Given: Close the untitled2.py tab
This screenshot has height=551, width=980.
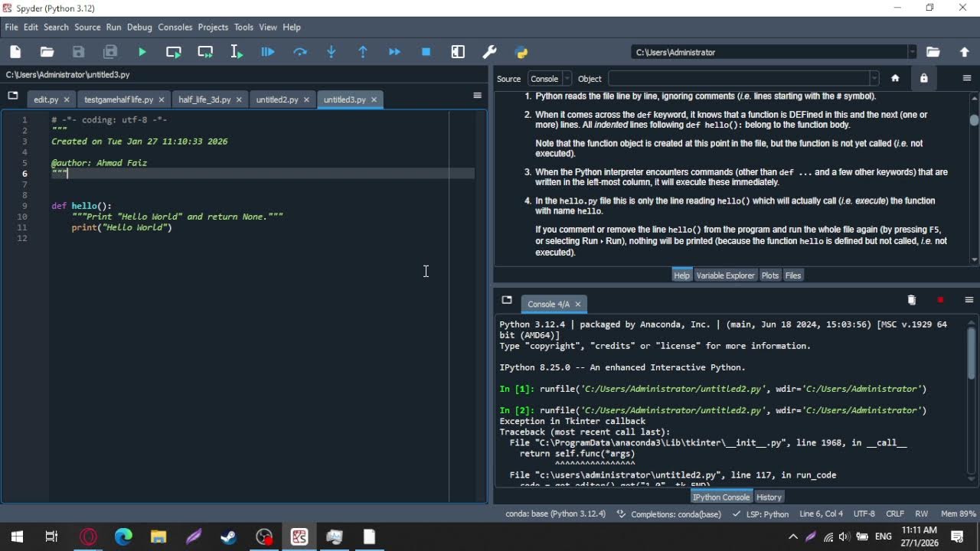Looking at the screenshot, I should 306,99.
